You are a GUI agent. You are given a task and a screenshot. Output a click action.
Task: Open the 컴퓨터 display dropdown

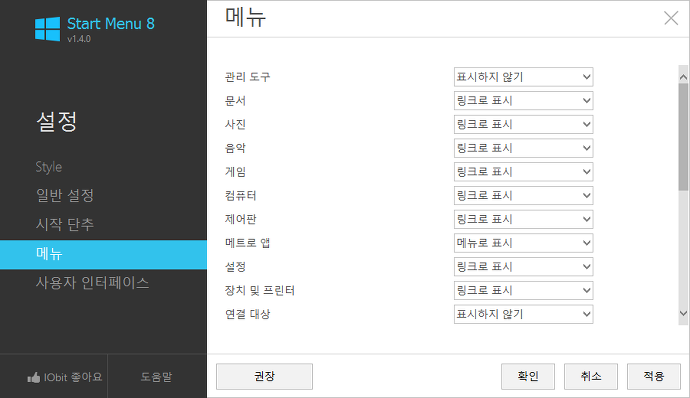pyautogui.click(x=523, y=195)
